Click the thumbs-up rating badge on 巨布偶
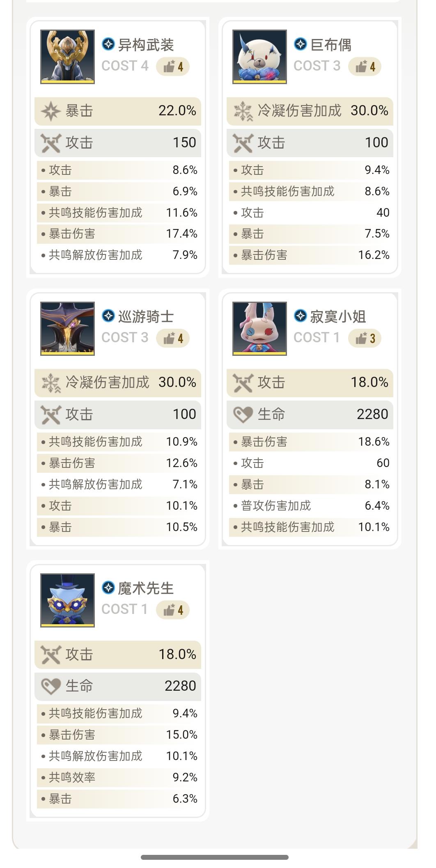Image resolution: width=436 pixels, height=868 pixels. (365, 66)
